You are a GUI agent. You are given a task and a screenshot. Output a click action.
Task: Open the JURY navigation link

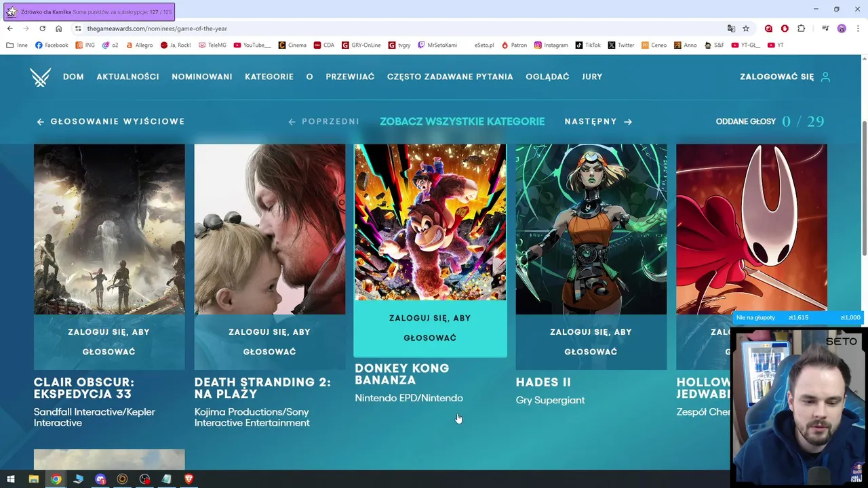(x=592, y=77)
